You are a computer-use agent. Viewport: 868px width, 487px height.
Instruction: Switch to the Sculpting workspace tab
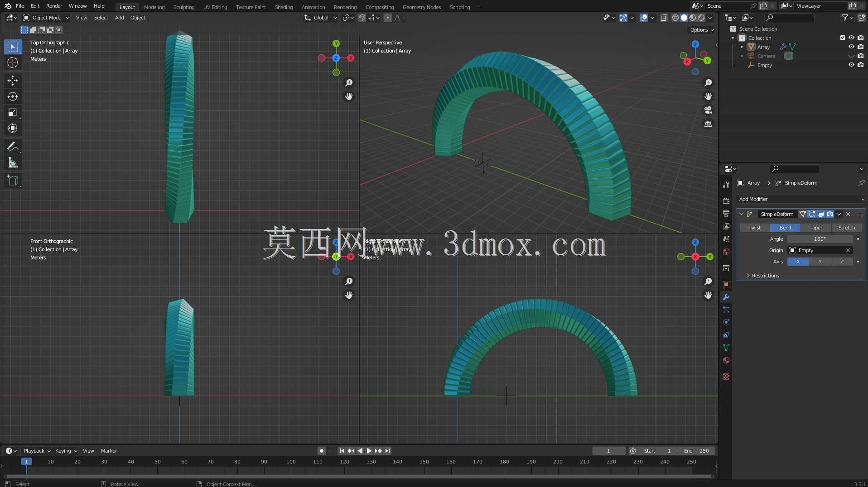(184, 7)
